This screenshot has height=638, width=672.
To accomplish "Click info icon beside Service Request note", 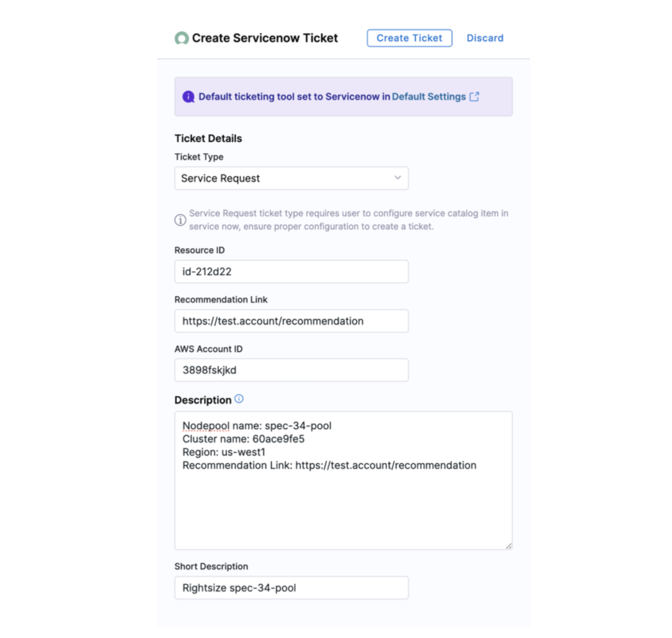I will click(180, 220).
